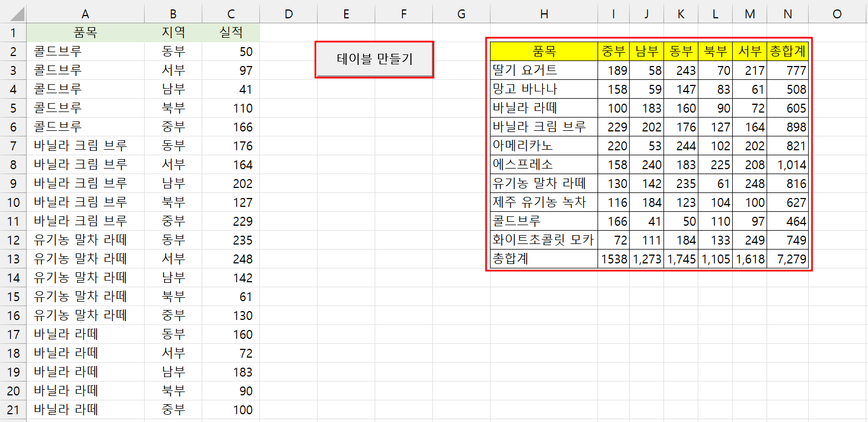Viewport: 868px width, 422px height.
Task: Click the 딸기 요거트 row label
Action: point(544,70)
